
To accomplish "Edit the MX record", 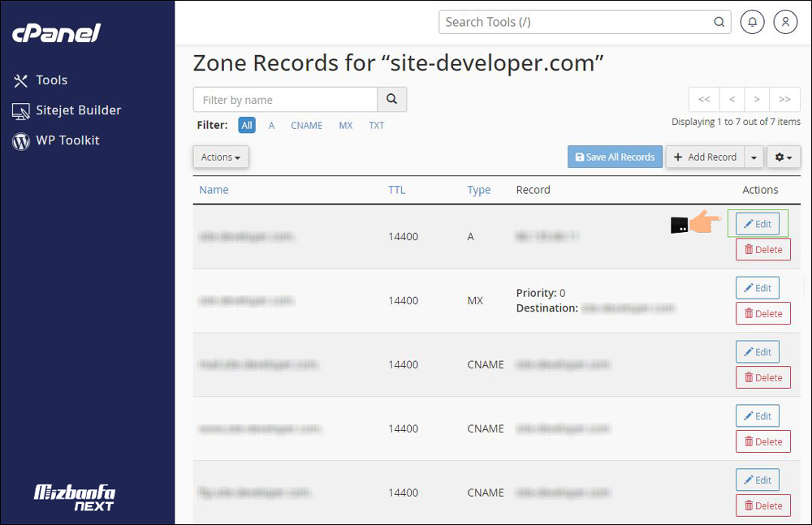I will click(x=758, y=288).
